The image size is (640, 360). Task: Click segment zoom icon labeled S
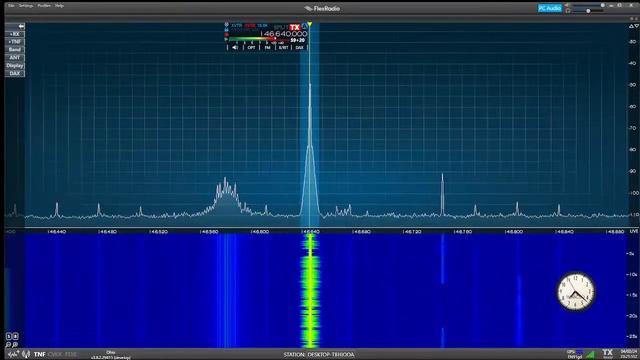(9, 336)
